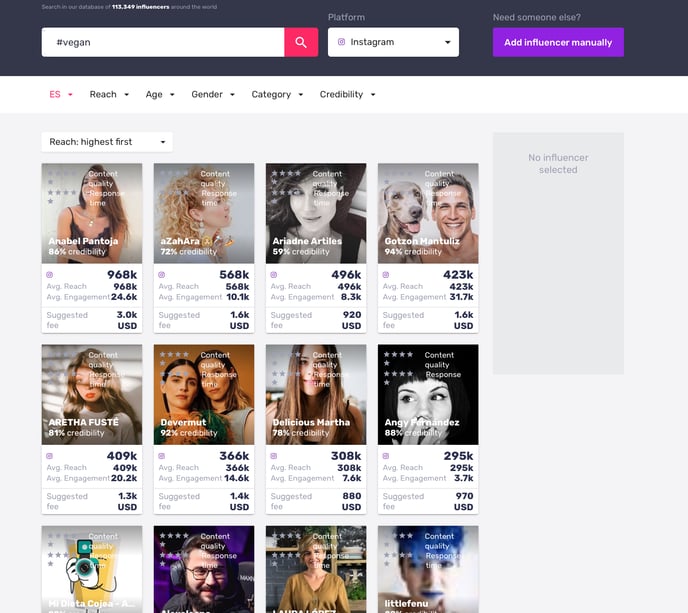Open the littlefenu card
The image size is (688, 613).
tap(428, 569)
